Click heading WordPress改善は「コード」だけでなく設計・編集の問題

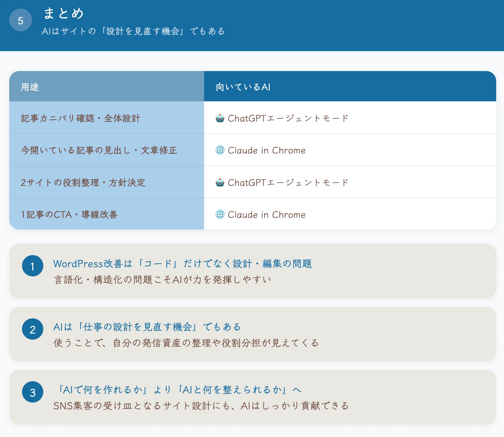pyautogui.click(x=182, y=264)
